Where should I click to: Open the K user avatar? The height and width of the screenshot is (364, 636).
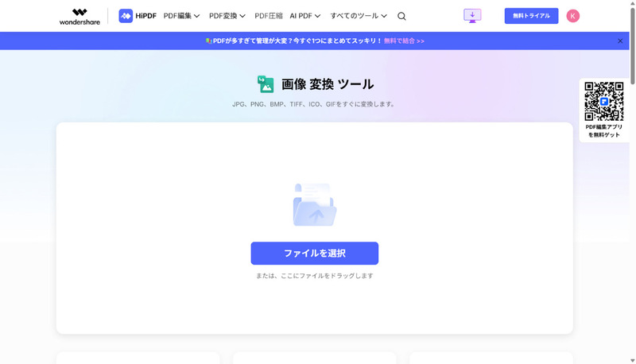tap(572, 16)
